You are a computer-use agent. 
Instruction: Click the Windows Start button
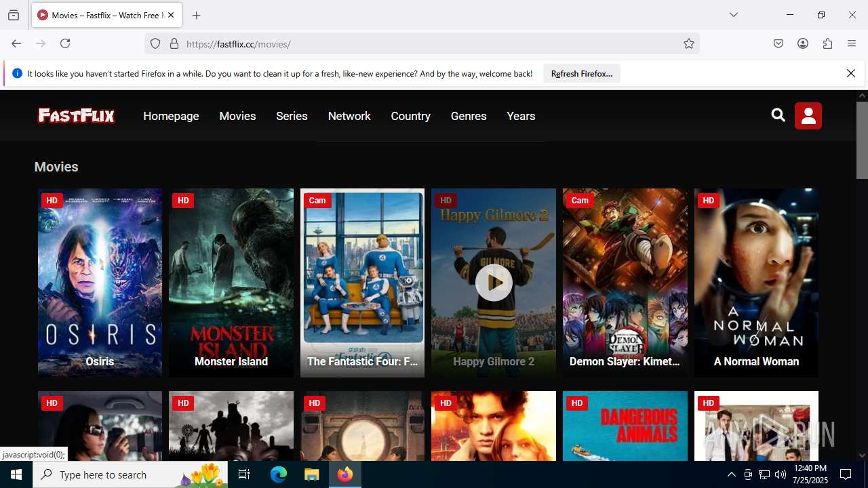16,474
